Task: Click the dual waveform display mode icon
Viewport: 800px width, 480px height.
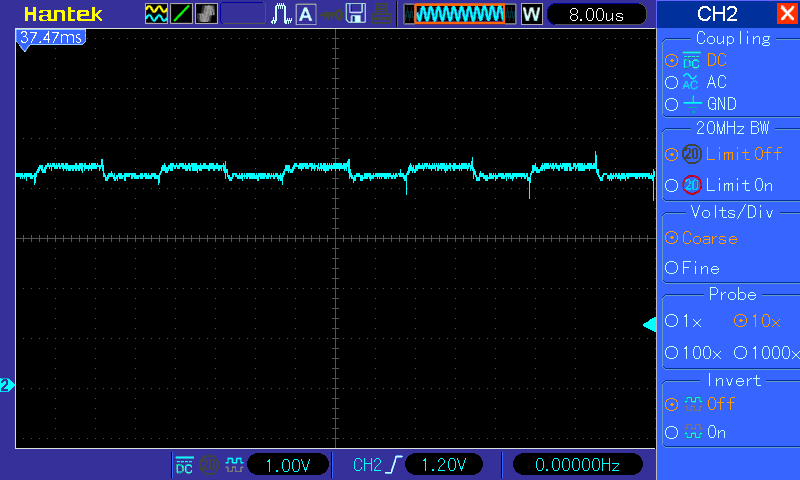Action: point(156,14)
